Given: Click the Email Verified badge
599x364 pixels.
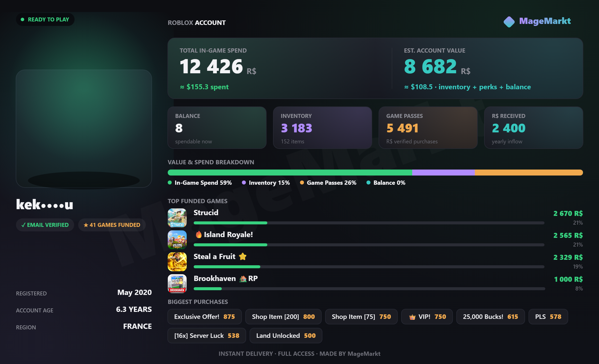Looking at the screenshot, I should 45,225.
